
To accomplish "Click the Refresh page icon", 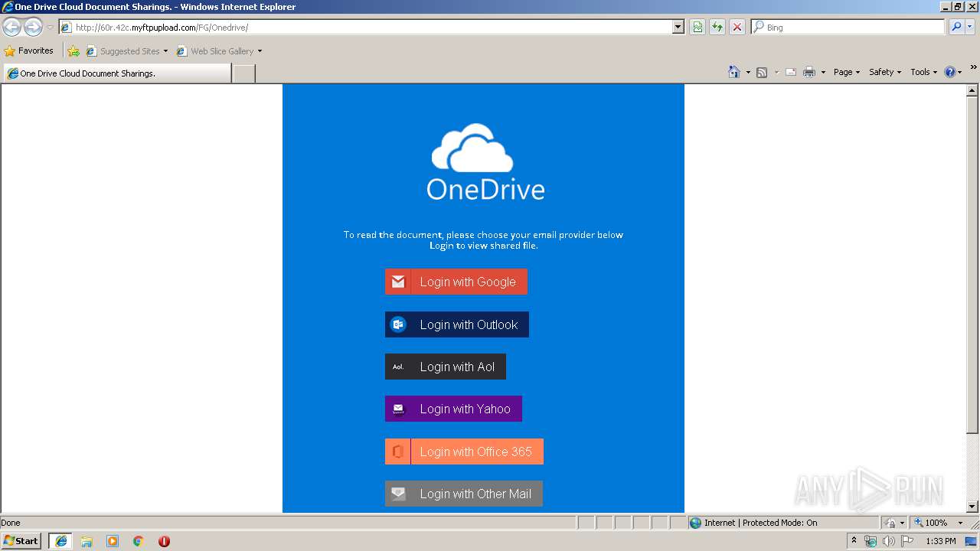I will tap(717, 27).
